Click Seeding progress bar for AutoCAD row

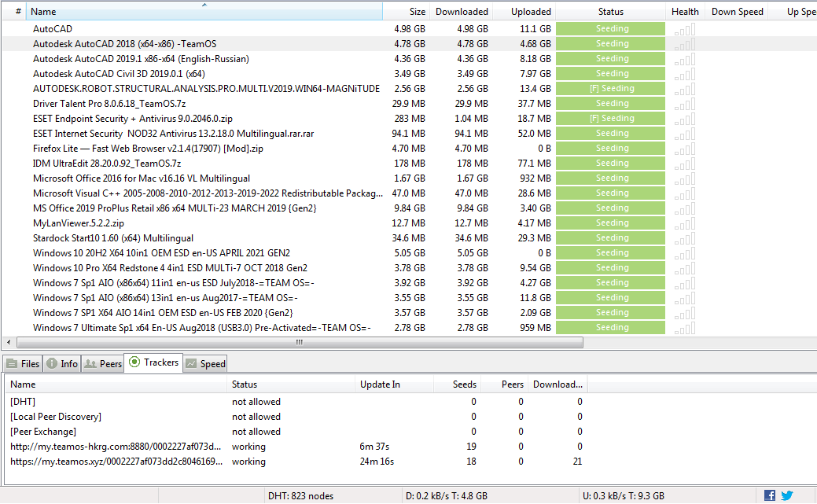[611, 28]
